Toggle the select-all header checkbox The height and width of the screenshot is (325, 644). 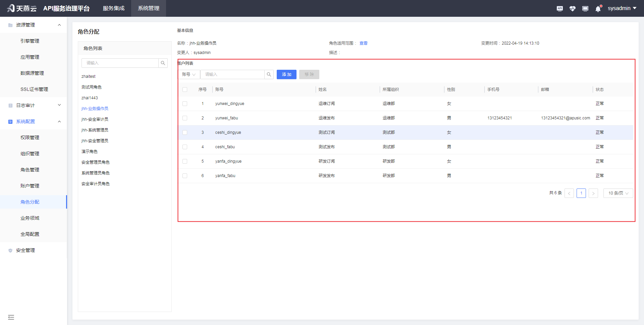coord(185,90)
